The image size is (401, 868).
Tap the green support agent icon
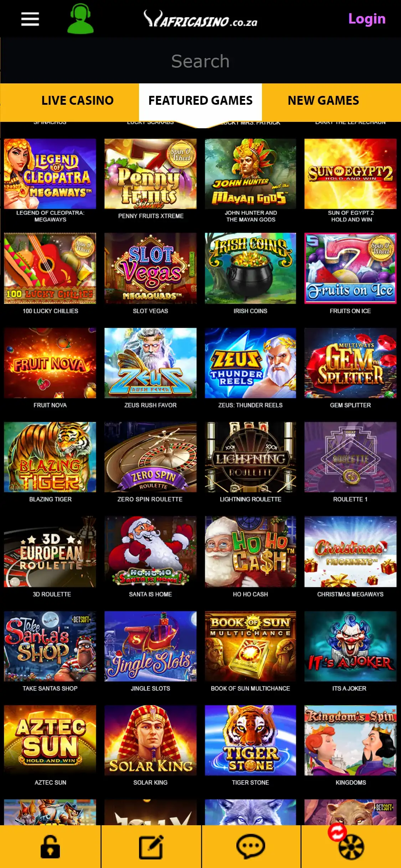81,19
